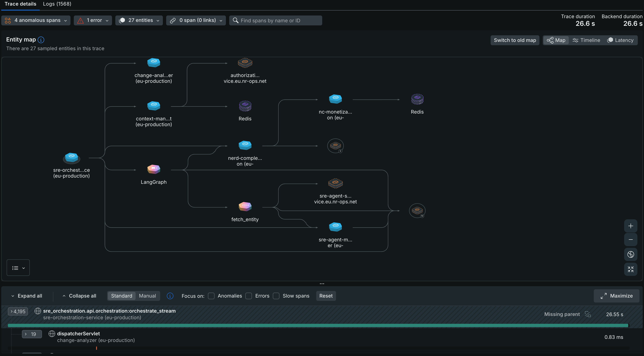
Task: Open the Entity map info icon
Action: (x=41, y=40)
